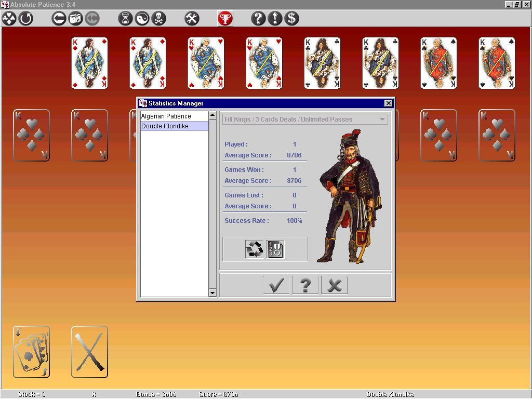Click the stock card pile at bottom left
This screenshot has width=532, height=399.
coord(32,352)
